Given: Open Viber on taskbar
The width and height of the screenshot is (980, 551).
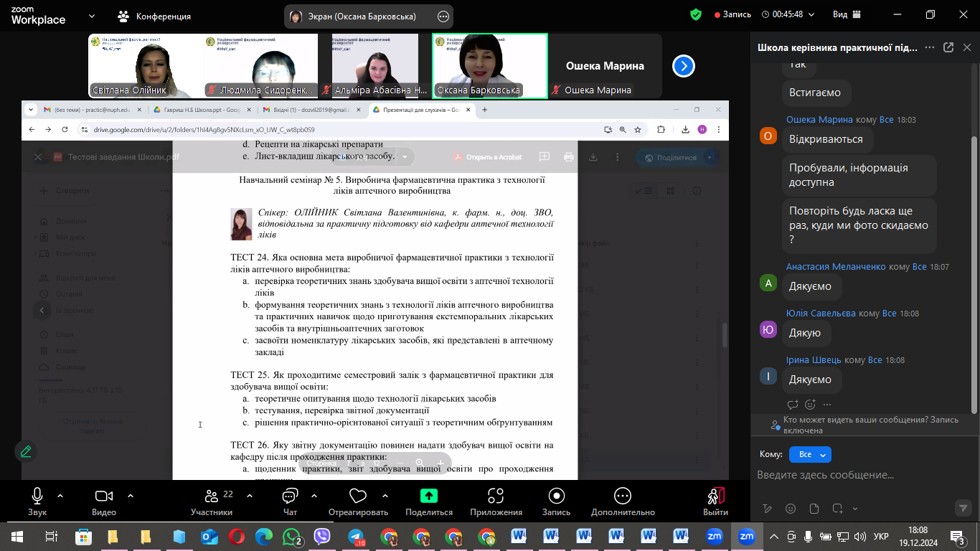Looking at the screenshot, I should (322, 536).
